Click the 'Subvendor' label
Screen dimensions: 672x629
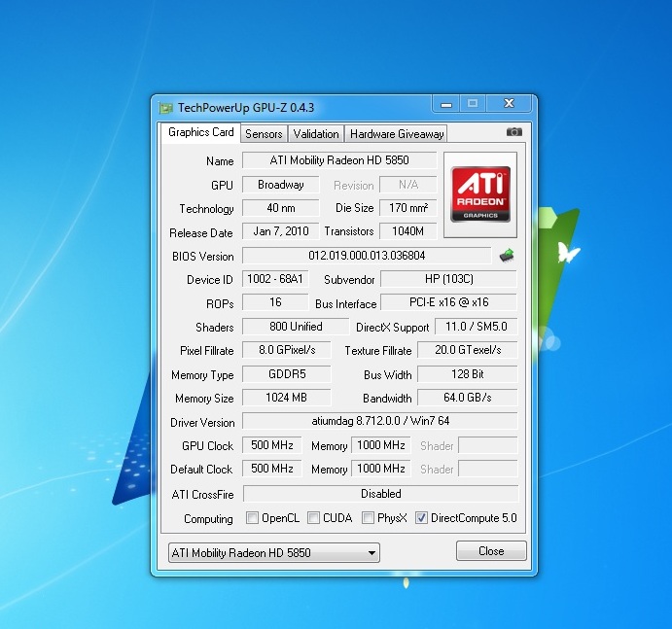[349, 280]
